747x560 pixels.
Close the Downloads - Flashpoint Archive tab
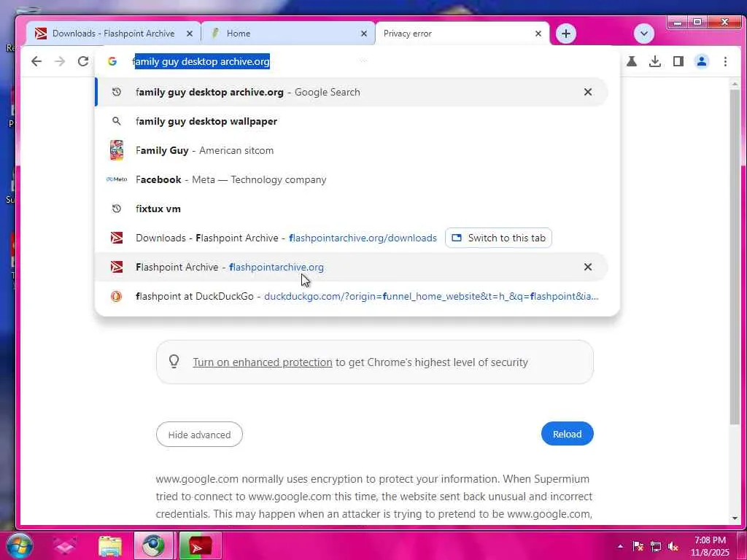[190, 34]
